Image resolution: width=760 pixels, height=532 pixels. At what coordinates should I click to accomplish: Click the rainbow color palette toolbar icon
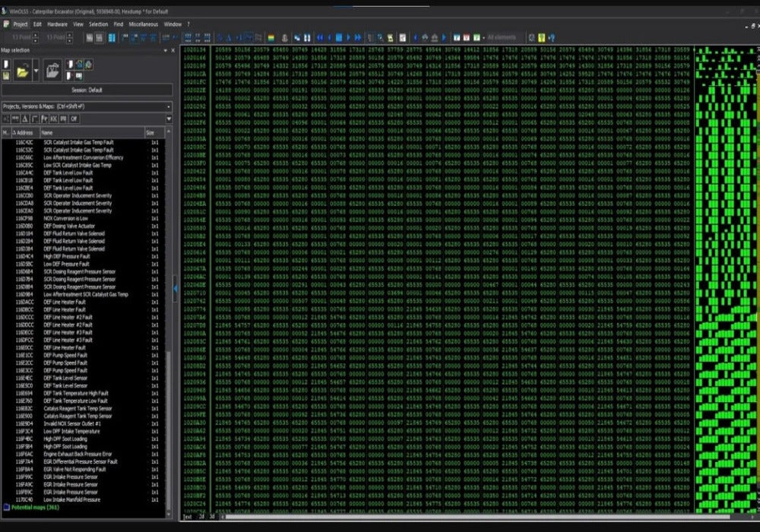click(271, 37)
